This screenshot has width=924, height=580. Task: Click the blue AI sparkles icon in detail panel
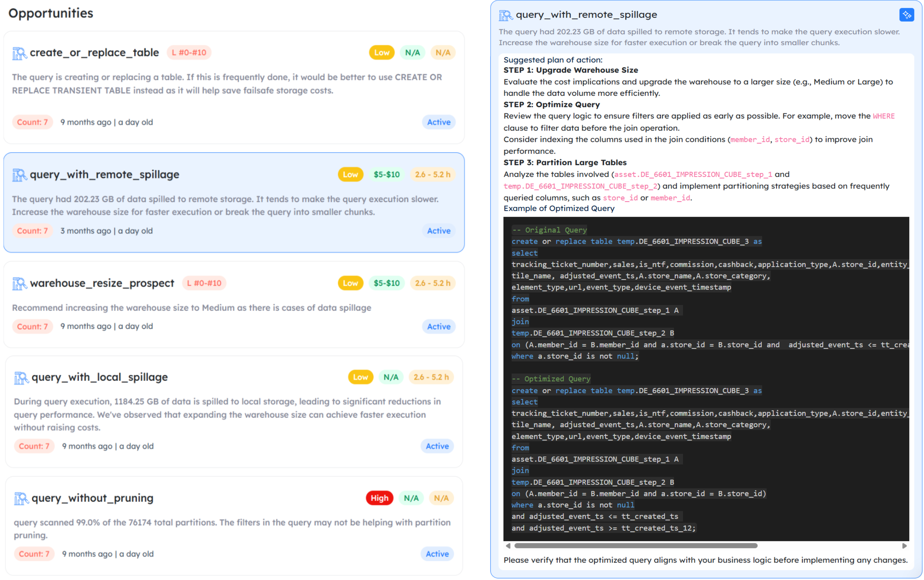(907, 15)
